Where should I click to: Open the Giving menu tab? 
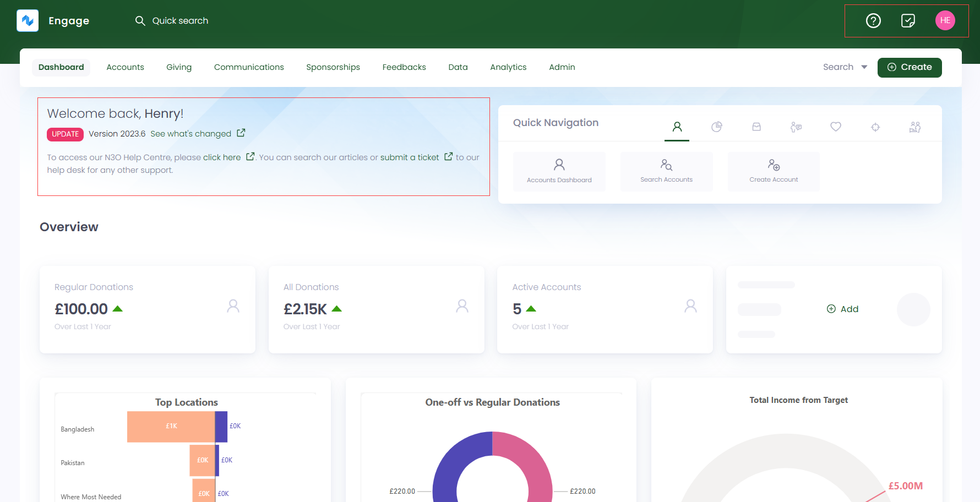click(179, 67)
